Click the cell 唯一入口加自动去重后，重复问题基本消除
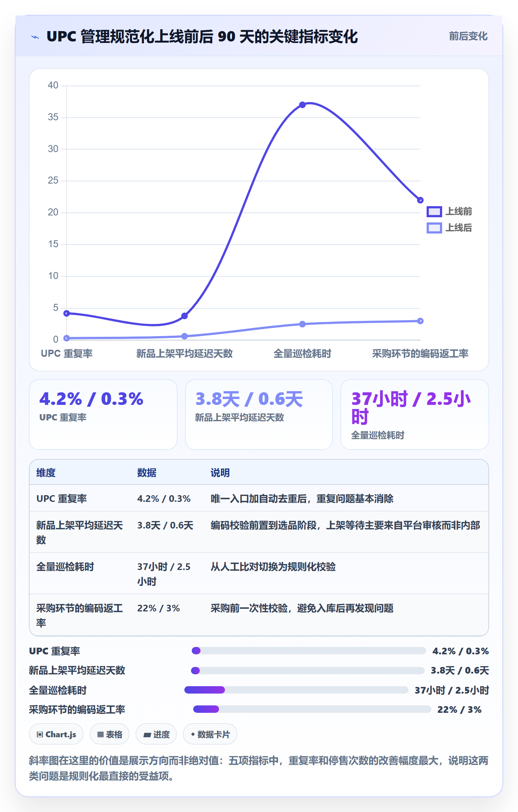518x812 pixels. [302, 499]
